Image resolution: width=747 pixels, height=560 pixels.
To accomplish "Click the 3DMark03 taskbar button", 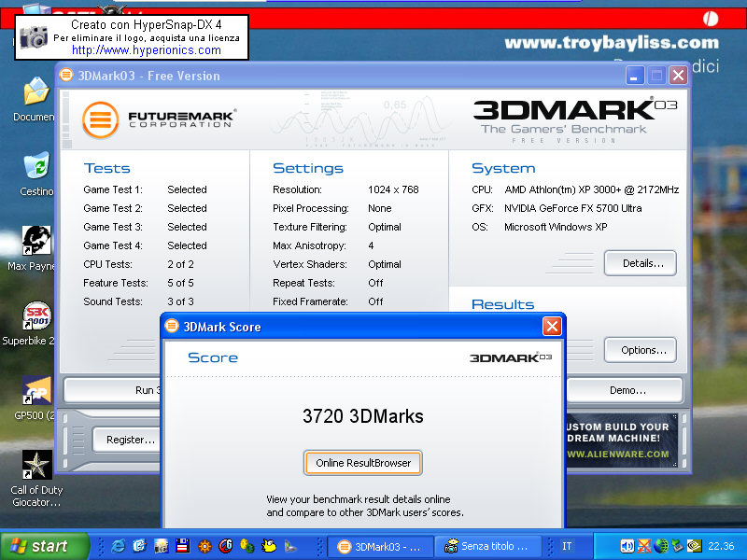I will (381, 547).
